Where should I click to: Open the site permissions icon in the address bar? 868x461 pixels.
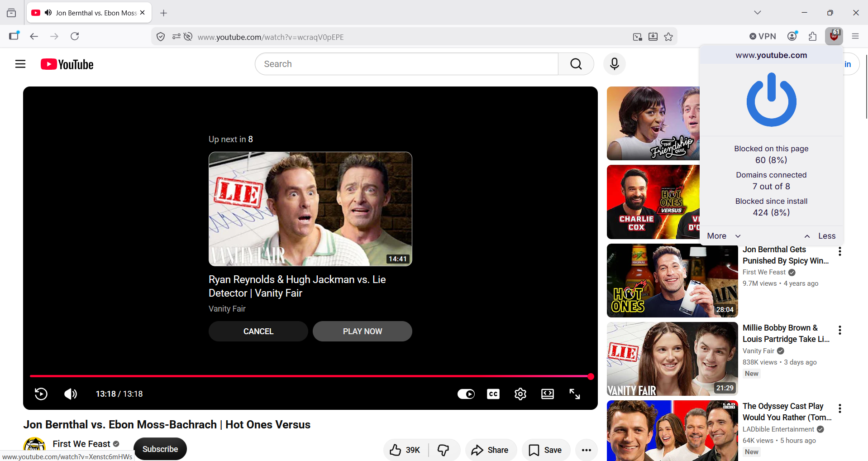tap(176, 37)
